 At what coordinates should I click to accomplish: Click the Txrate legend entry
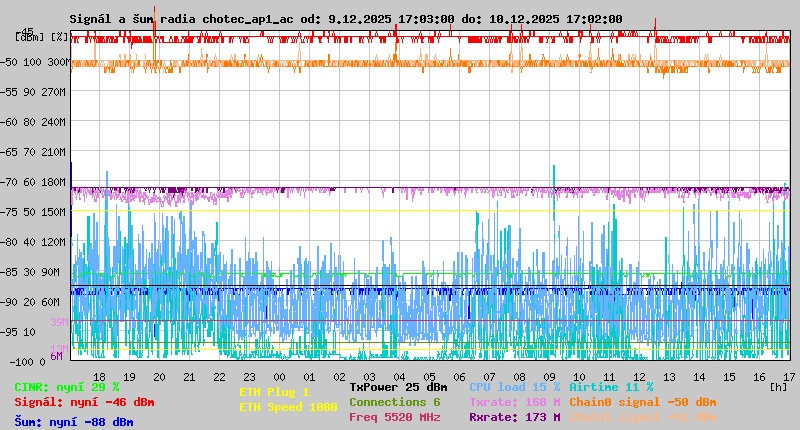pyautogui.click(x=514, y=402)
